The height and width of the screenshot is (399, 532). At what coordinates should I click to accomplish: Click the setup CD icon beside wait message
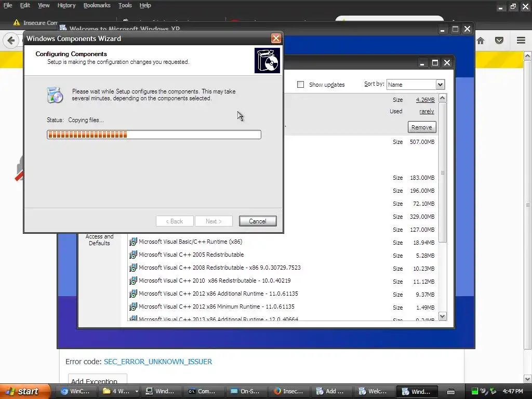(x=55, y=95)
